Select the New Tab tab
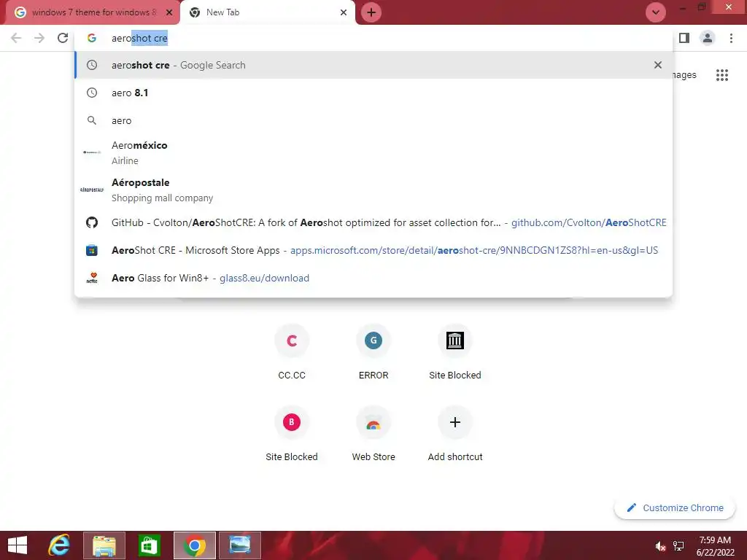 pos(268,12)
